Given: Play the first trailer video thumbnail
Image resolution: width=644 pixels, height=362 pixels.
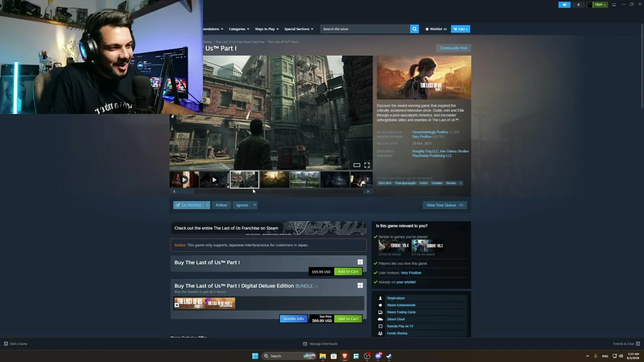Looking at the screenshot, I should pyautogui.click(x=184, y=179).
